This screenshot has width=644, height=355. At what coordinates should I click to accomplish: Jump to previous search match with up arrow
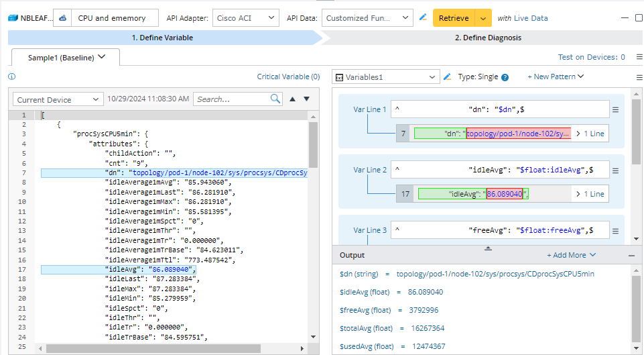coord(292,99)
